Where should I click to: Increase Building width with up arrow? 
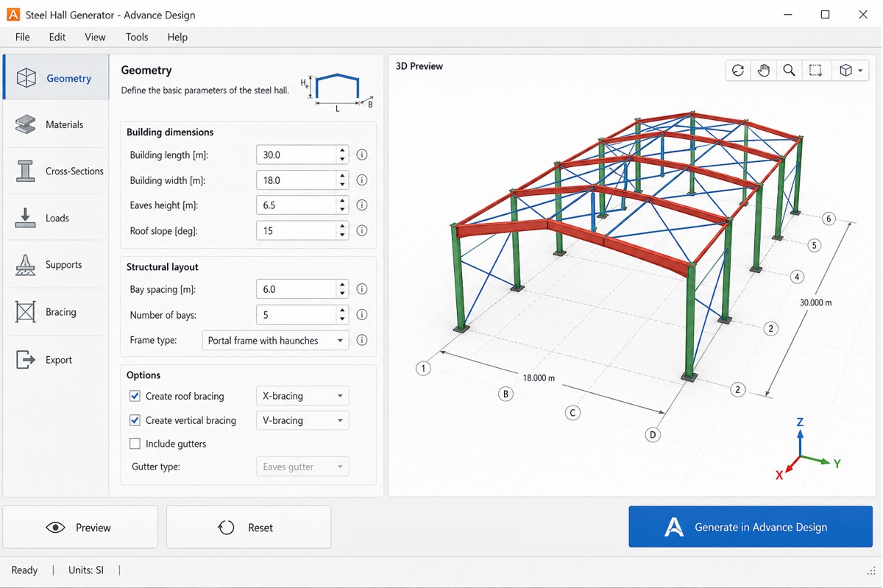click(342, 175)
